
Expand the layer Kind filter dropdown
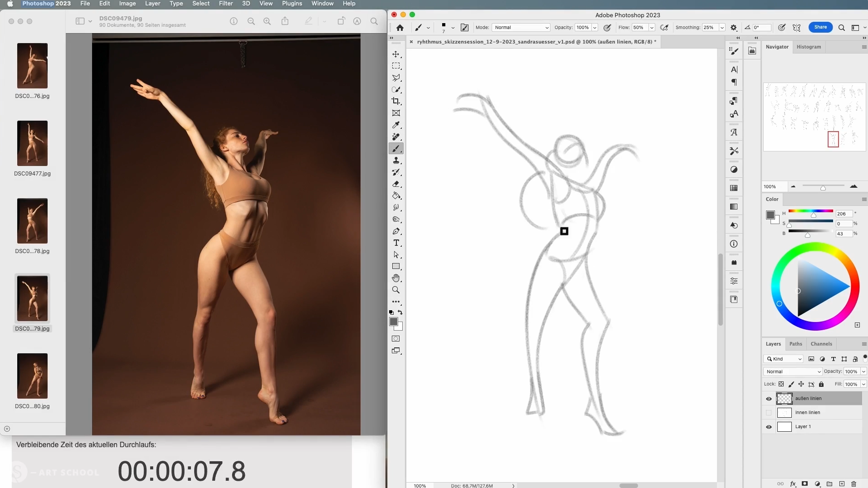[x=784, y=359]
